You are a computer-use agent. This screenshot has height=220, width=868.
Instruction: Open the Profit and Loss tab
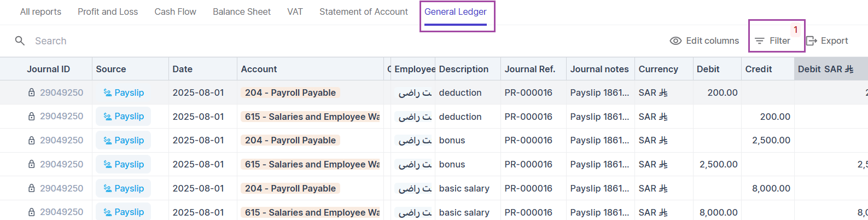pyautogui.click(x=108, y=12)
